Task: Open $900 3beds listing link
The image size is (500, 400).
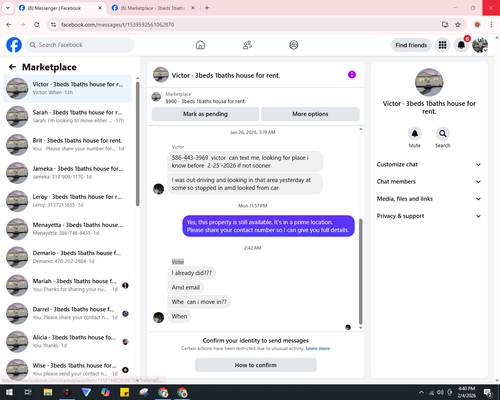Action: coord(206,101)
